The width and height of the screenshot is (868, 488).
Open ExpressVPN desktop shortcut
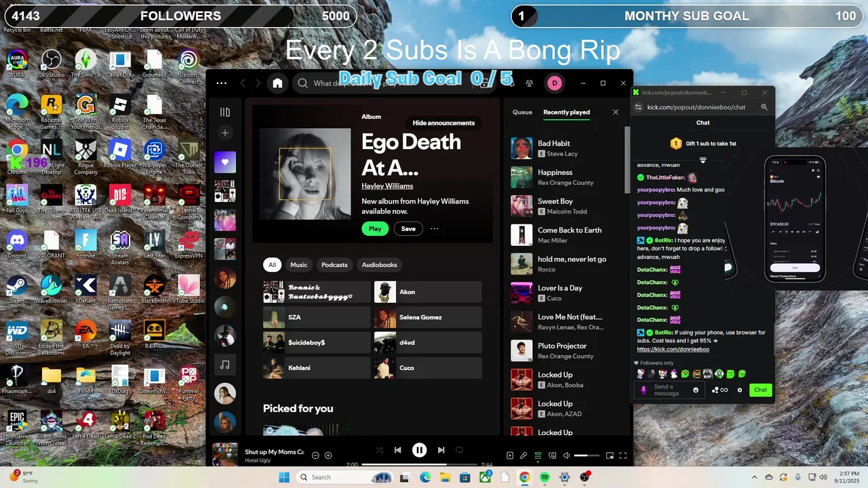coord(189,243)
